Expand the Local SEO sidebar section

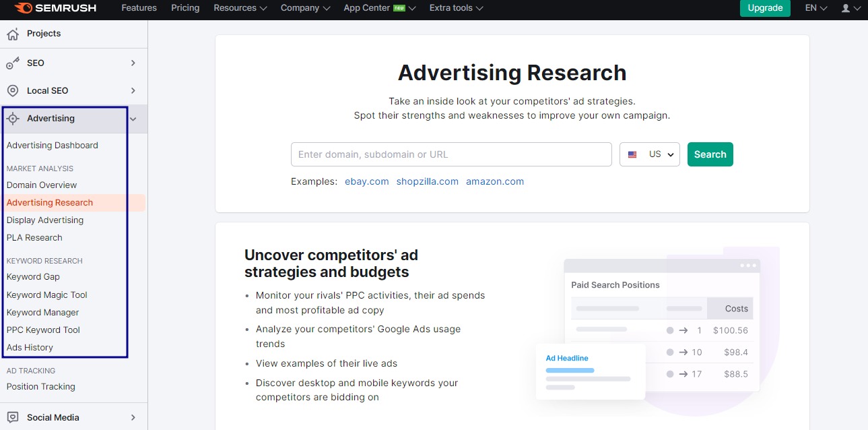pos(133,90)
